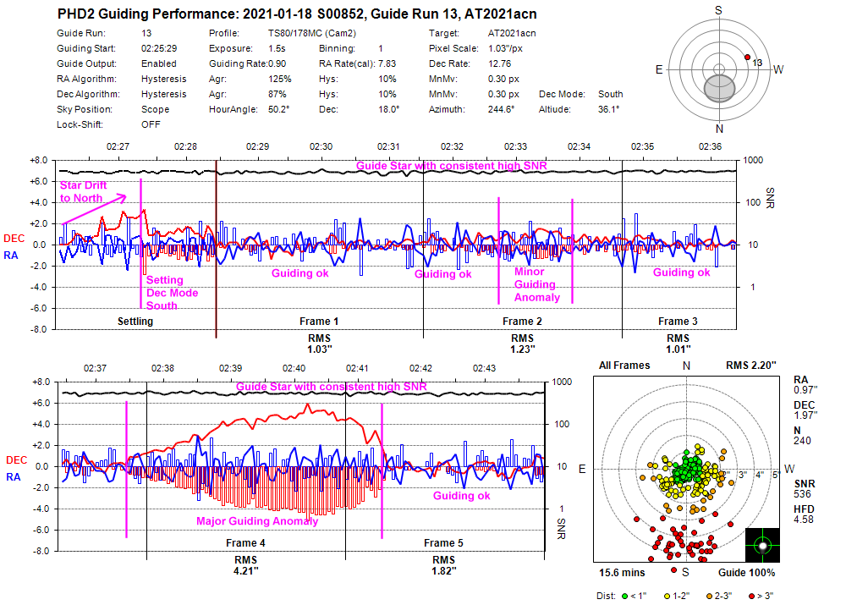Click the yellow 1-2" legend dot
The height and width of the screenshot is (616, 846).
[x=667, y=596]
